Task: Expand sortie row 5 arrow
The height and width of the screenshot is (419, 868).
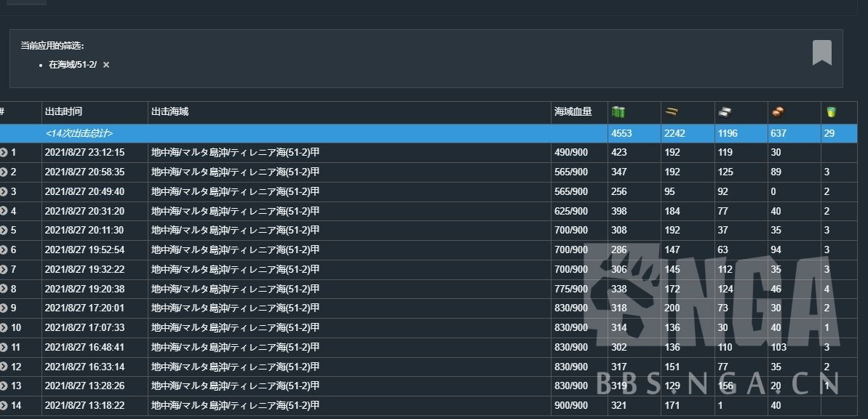Action: pos(4,231)
